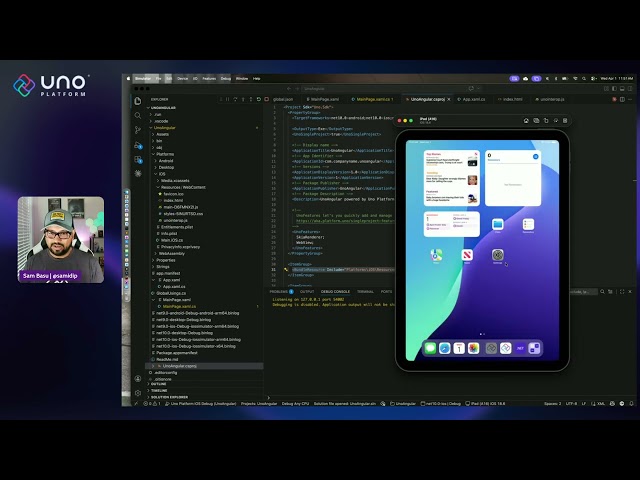The height and width of the screenshot is (480, 640).
Task: Click the Uno Platform iOS Debug status item
Action: [x=200, y=403]
